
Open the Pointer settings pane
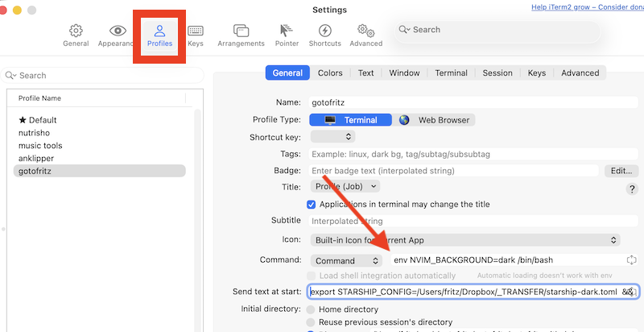pyautogui.click(x=287, y=35)
